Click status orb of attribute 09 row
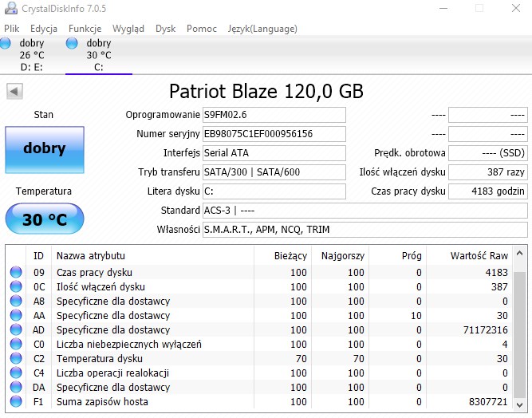The height and width of the screenshot is (418, 532). pyautogui.click(x=16, y=272)
